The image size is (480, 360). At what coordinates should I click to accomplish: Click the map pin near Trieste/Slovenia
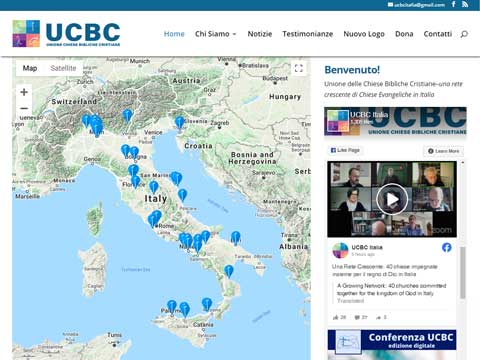coord(179,122)
